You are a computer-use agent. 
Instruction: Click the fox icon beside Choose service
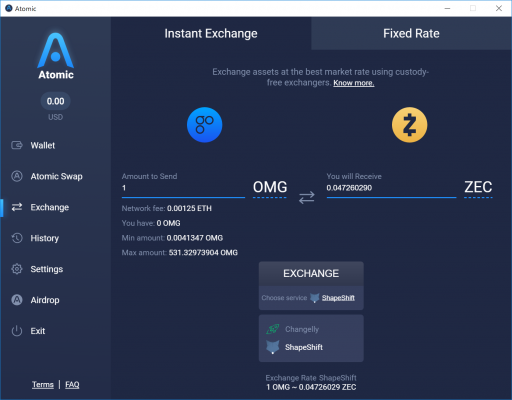[x=314, y=298]
